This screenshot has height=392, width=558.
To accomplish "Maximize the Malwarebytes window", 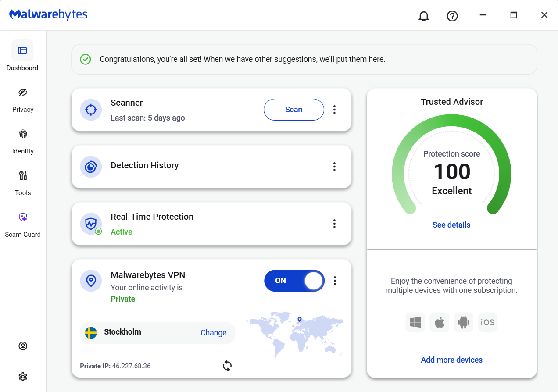I will coord(514,15).
